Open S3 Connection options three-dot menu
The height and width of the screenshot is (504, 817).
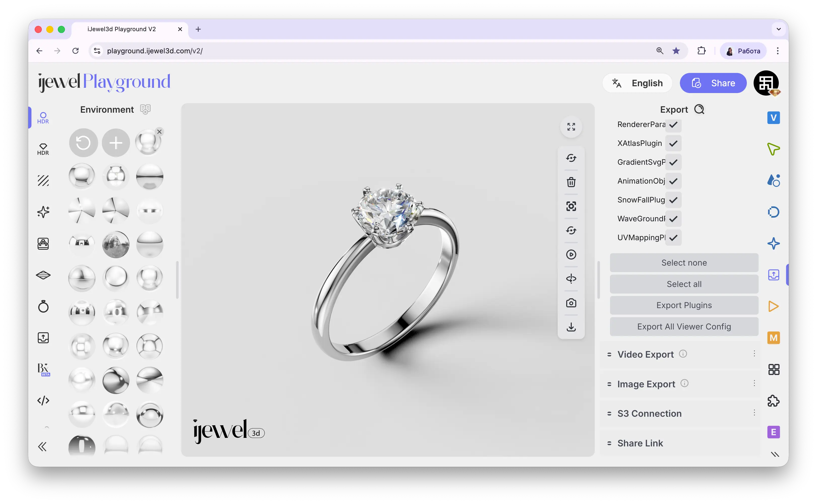(754, 413)
